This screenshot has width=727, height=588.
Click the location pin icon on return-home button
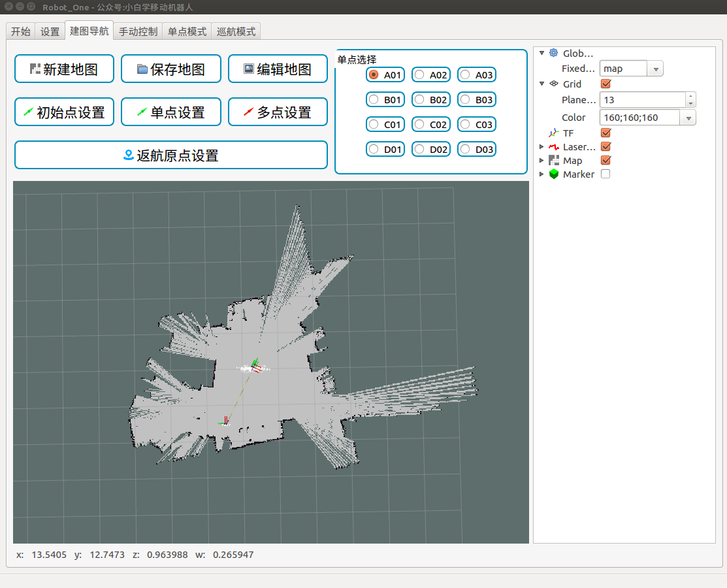pyautogui.click(x=129, y=155)
